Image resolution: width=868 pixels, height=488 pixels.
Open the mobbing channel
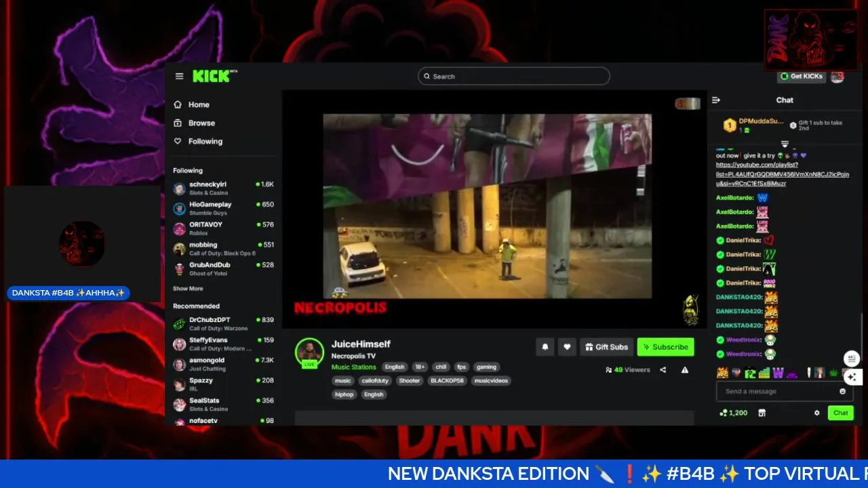point(223,249)
